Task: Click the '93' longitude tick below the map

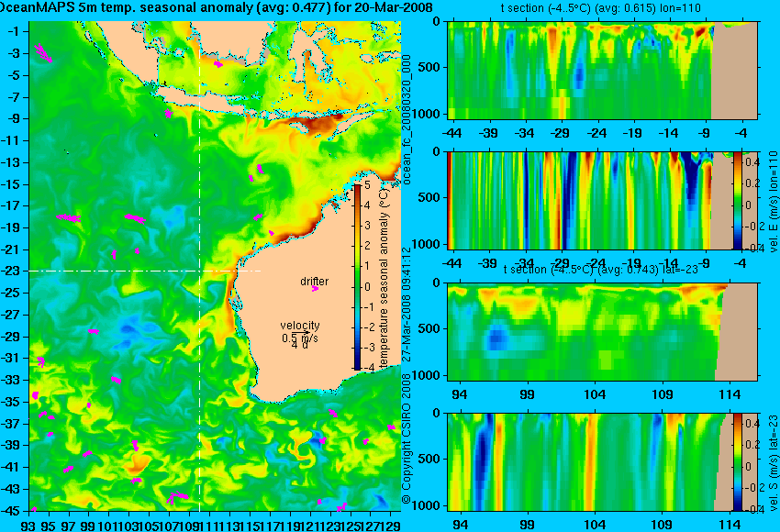Action: (x=28, y=526)
